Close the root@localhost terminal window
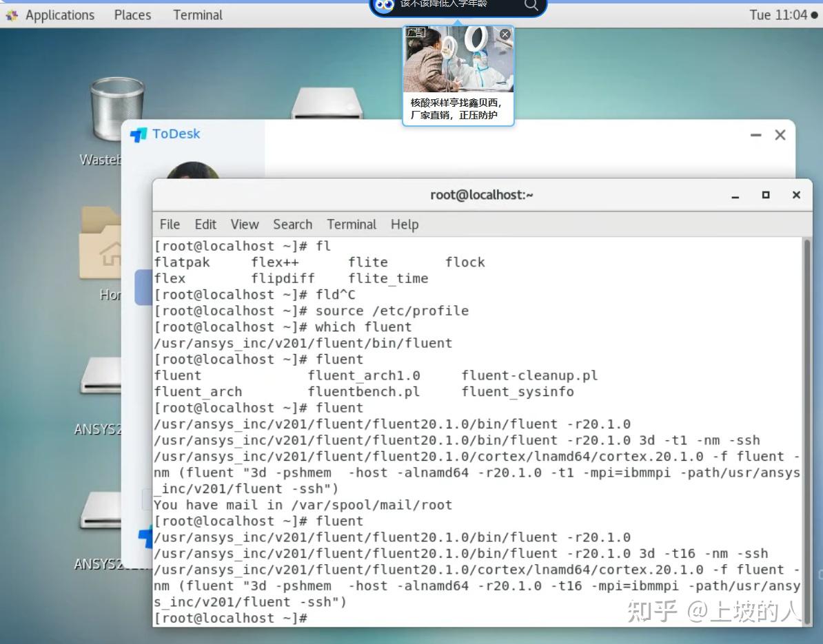823x644 pixels. (x=796, y=195)
